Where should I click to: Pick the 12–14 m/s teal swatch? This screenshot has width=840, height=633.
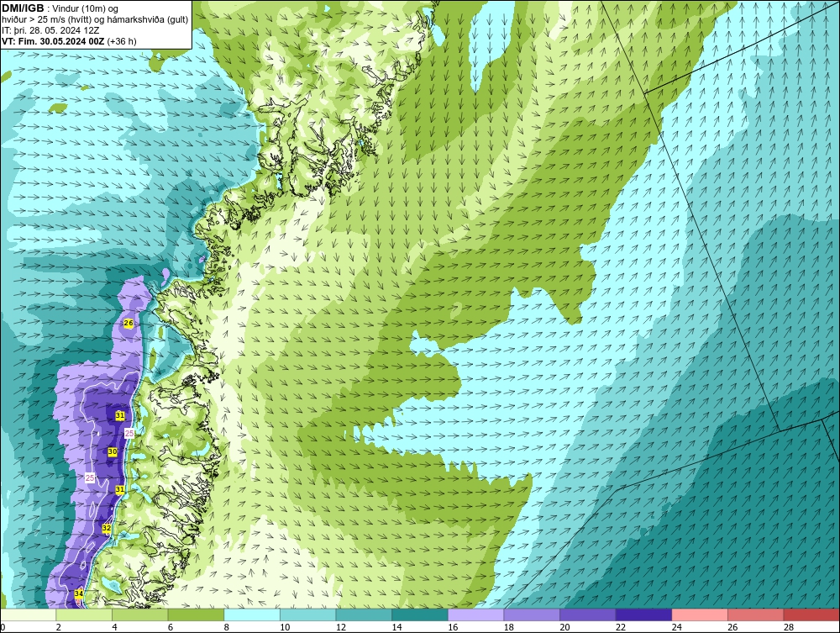click(x=363, y=615)
